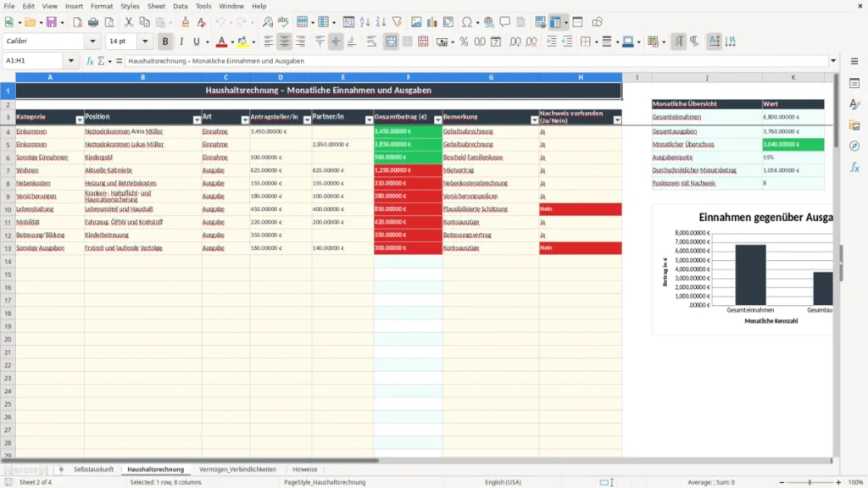Image resolution: width=868 pixels, height=488 pixels.
Task: Open Find and Replace tool
Action: 267,22
